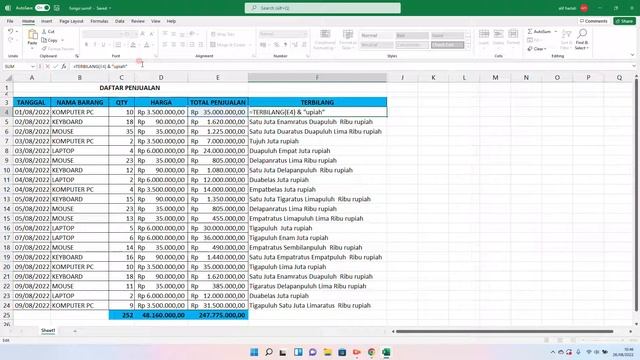Toggle middle vertical alignment

coord(173,34)
